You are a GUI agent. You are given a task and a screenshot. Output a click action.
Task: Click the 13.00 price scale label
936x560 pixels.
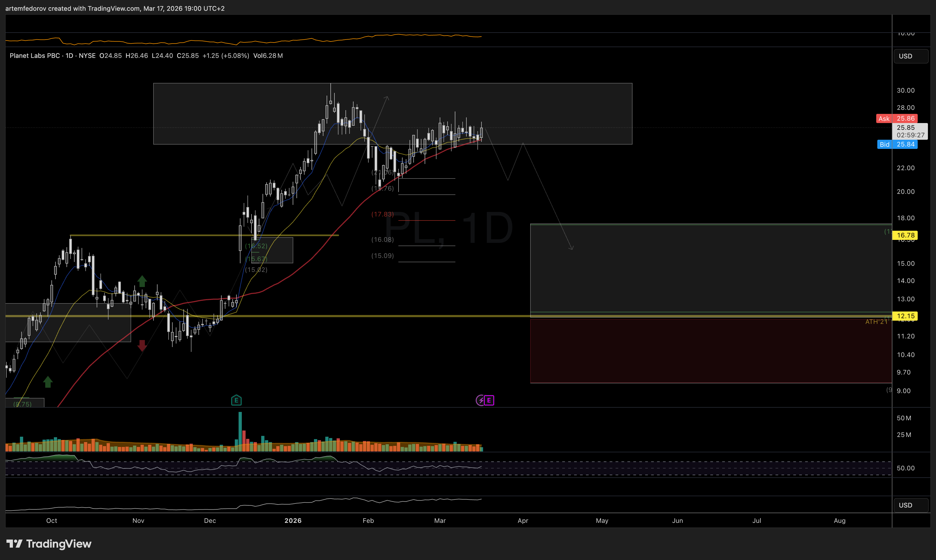click(x=906, y=299)
